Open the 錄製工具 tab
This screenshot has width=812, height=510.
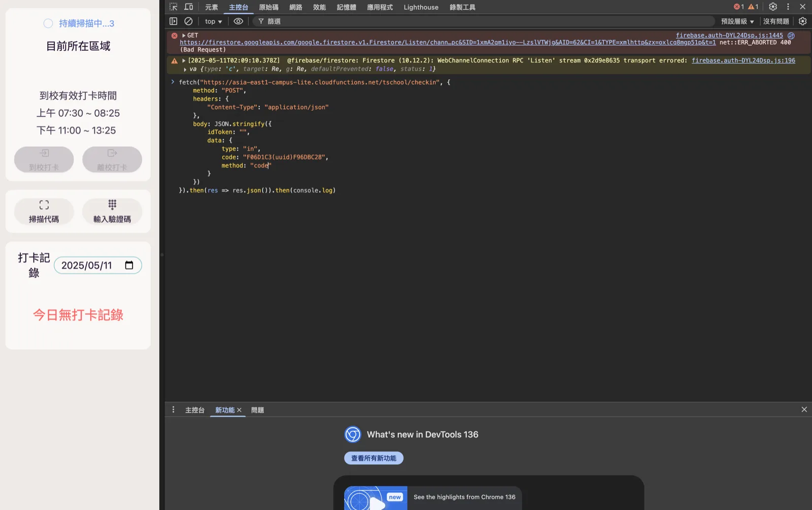pyautogui.click(x=462, y=7)
